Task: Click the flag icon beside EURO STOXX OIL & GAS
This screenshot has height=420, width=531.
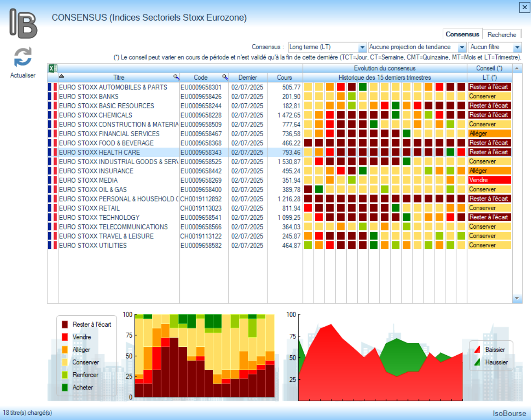Action: pyautogui.click(x=53, y=189)
